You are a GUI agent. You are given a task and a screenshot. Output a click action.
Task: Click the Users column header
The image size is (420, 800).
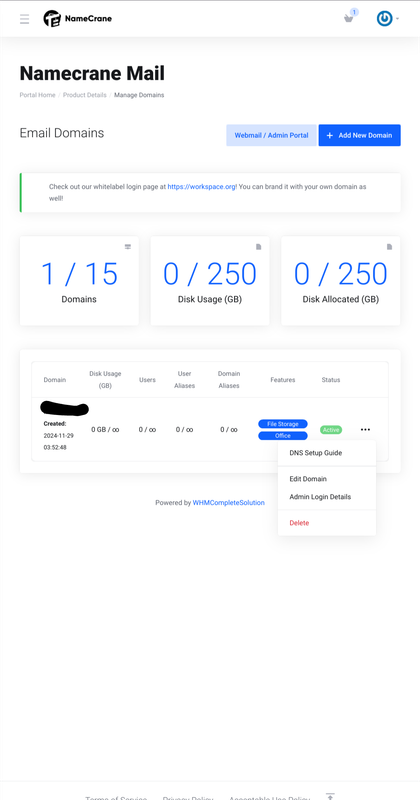(147, 380)
